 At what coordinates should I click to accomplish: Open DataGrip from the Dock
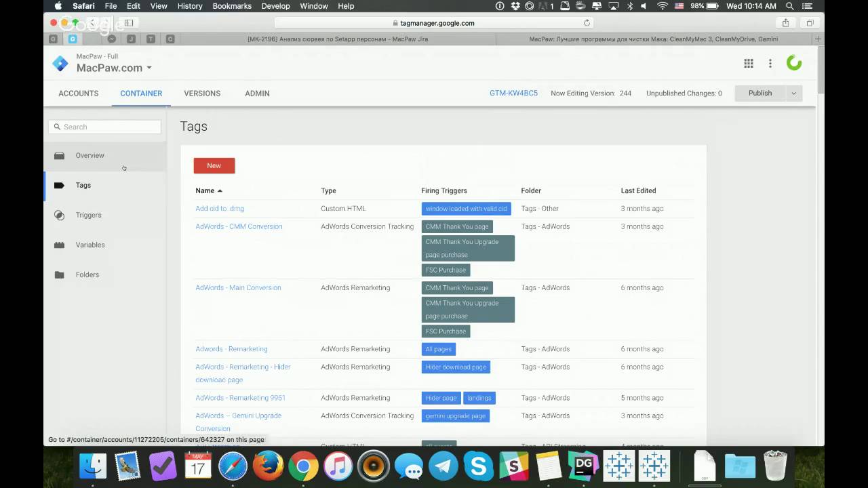point(584,466)
